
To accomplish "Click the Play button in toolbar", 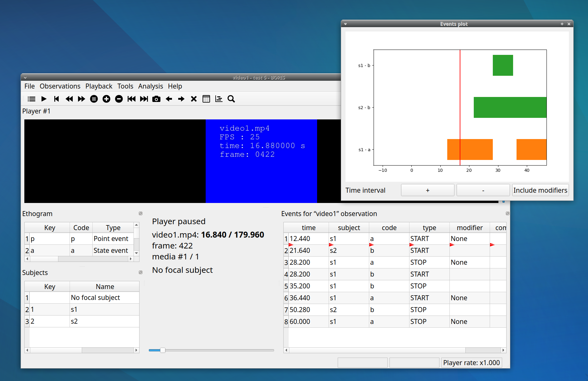I will point(44,99).
